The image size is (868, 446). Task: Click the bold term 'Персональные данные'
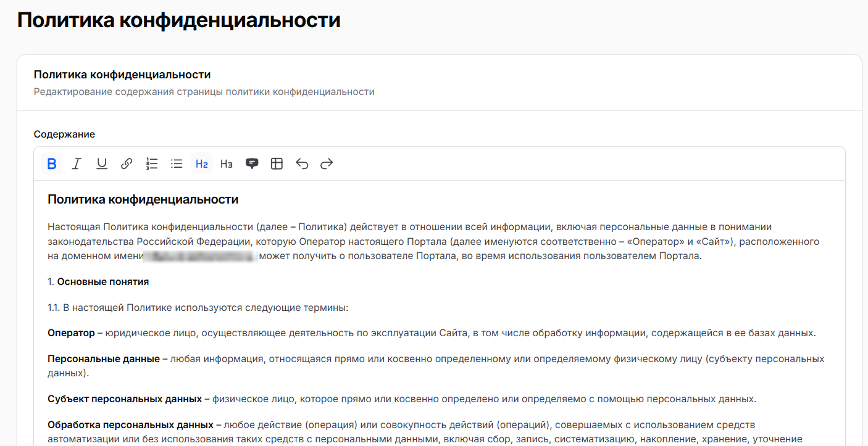[104, 358]
